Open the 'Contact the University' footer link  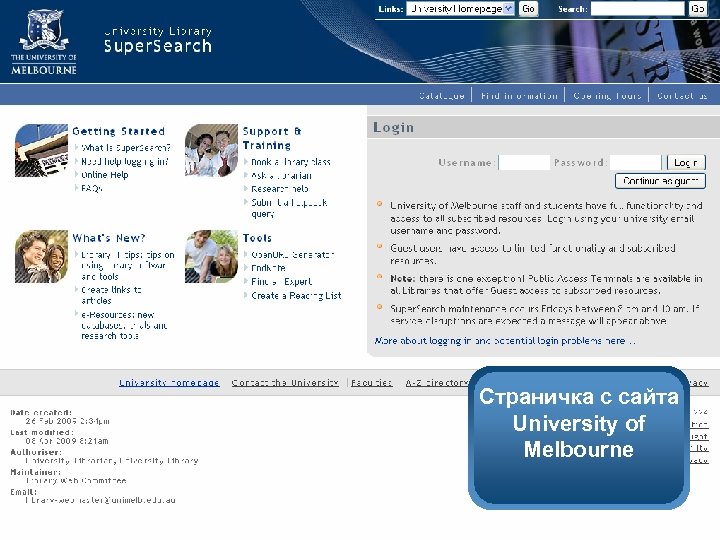point(285,382)
